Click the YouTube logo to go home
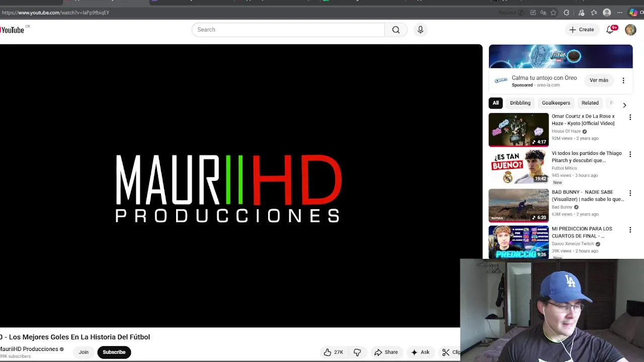The width and height of the screenshot is (644, 362). click(13, 30)
